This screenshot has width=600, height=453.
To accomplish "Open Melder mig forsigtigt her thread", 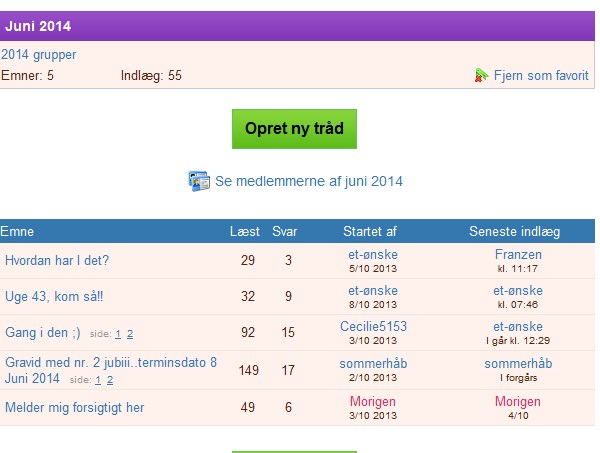I will click(75, 407).
